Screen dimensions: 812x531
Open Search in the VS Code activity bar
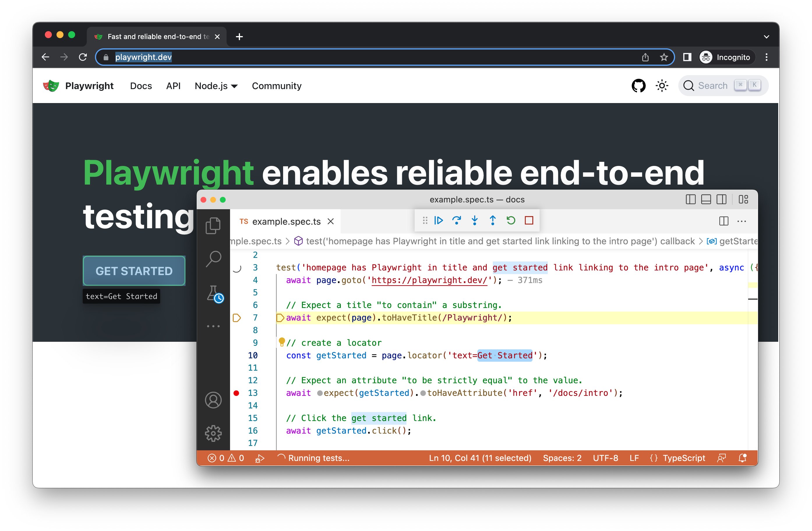(213, 259)
